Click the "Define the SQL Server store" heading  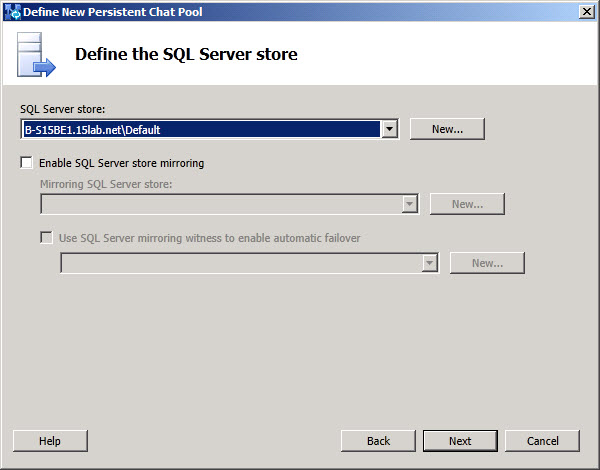click(x=186, y=53)
